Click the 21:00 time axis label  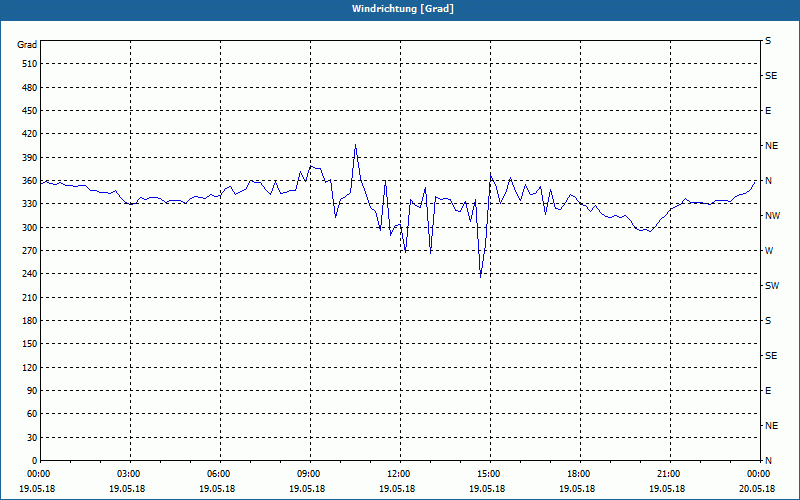click(x=670, y=474)
